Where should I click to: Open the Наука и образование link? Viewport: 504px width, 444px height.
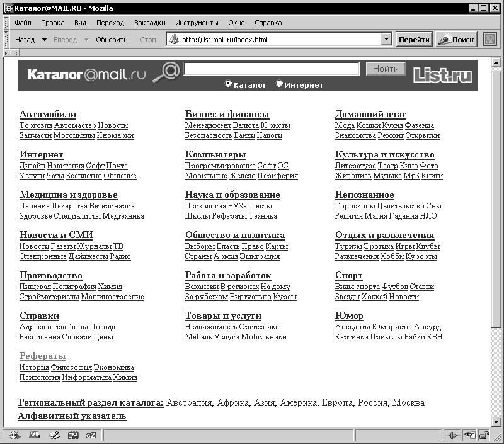point(232,195)
